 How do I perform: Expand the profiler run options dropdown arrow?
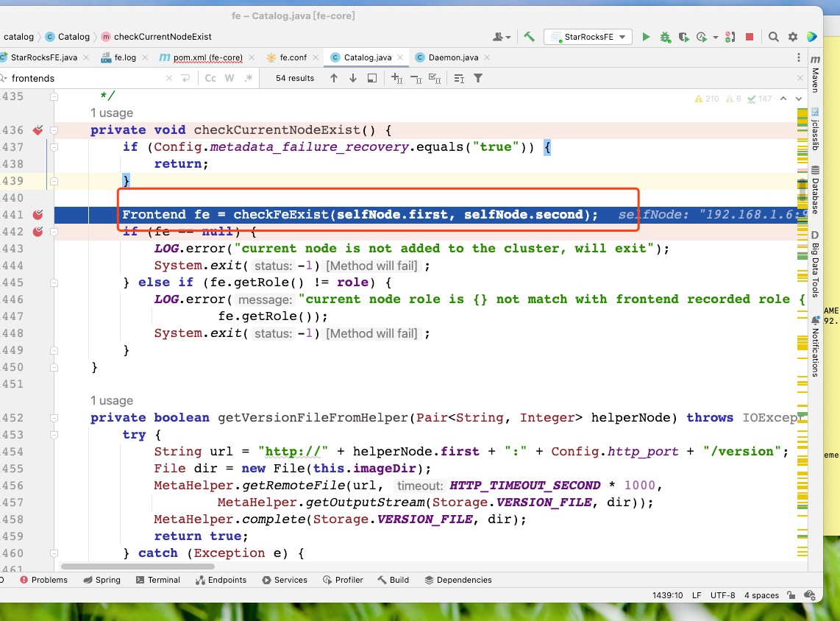pyautogui.click(x=716, y=37)
